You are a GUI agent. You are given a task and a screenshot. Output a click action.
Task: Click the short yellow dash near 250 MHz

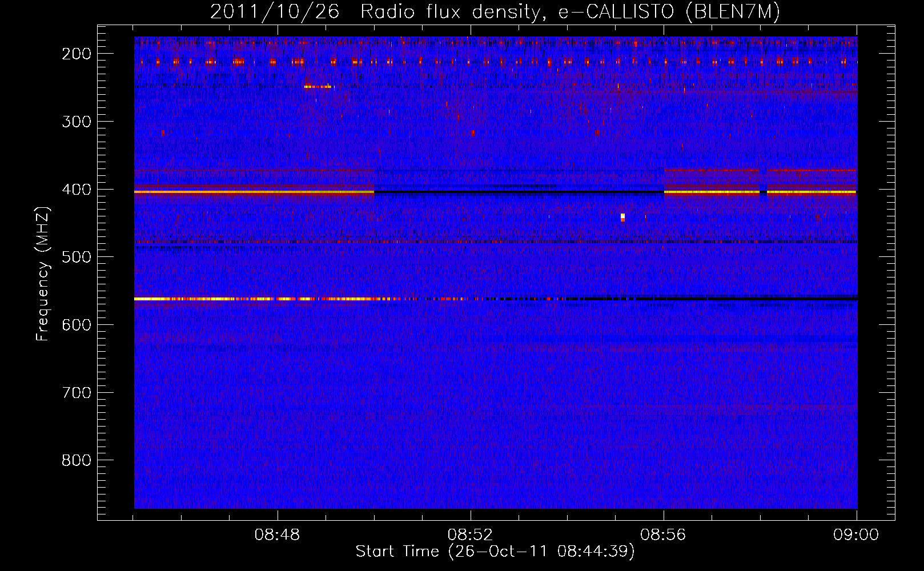pos(318,87)
